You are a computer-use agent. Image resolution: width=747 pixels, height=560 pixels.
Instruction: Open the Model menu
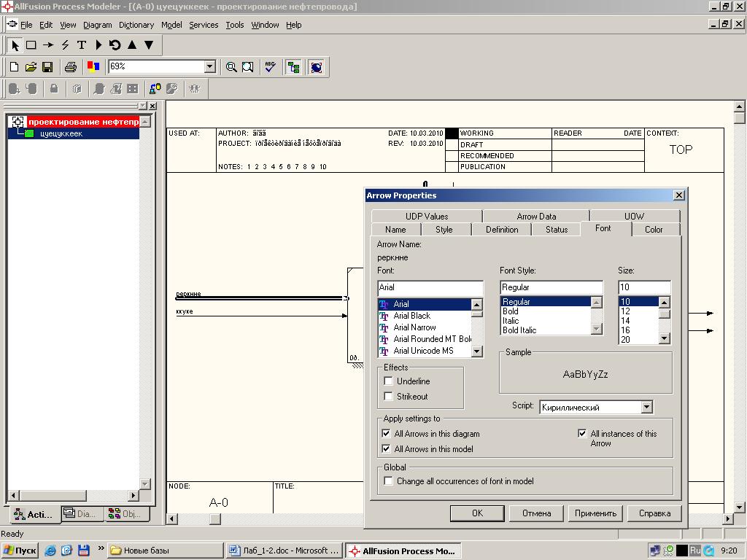171,25
